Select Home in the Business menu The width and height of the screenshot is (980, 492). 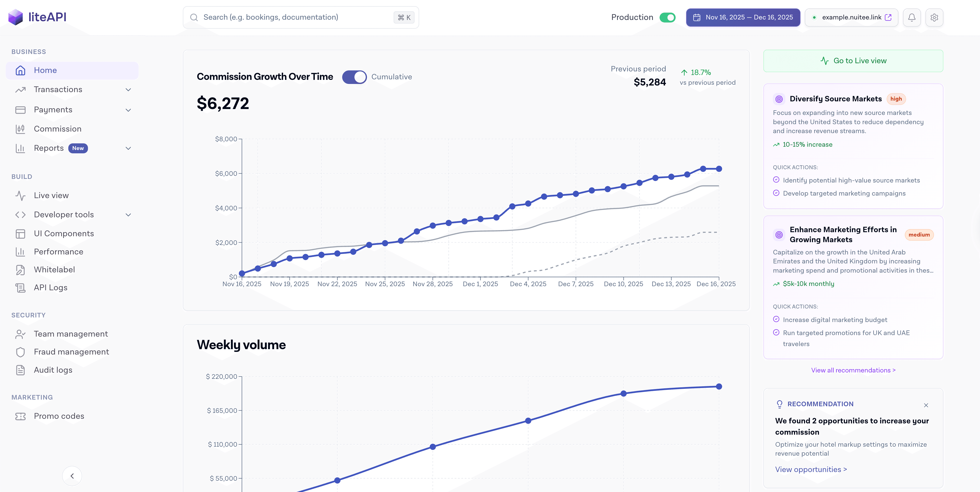[x=45, y=70]
